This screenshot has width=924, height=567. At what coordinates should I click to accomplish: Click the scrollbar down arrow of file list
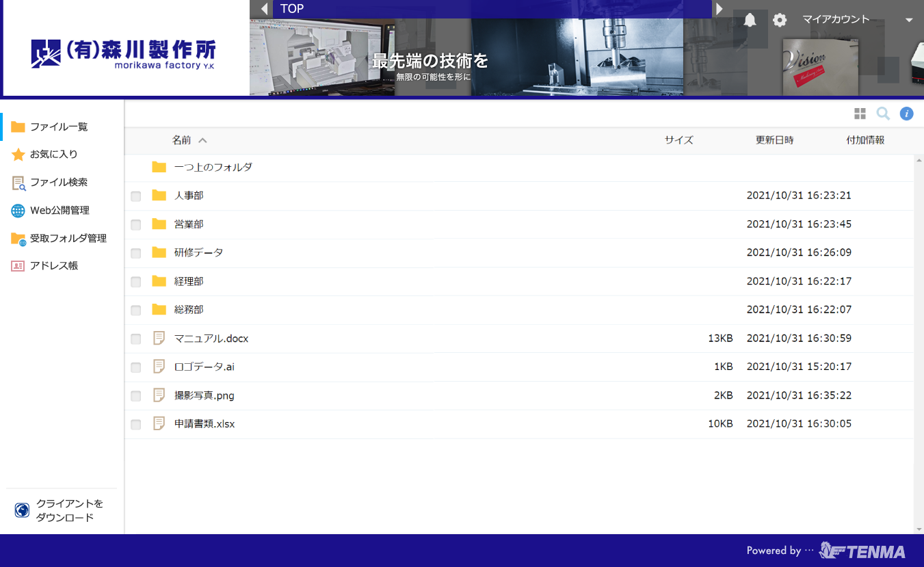(919, 529)
